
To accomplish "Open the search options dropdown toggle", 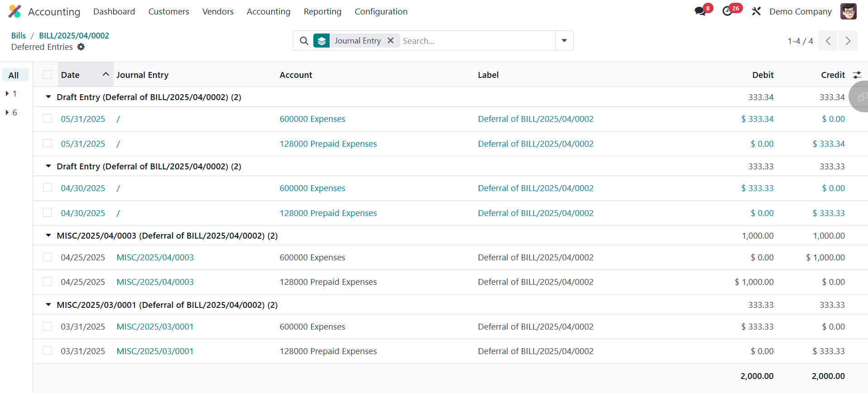I will click(x=564, y=41).
